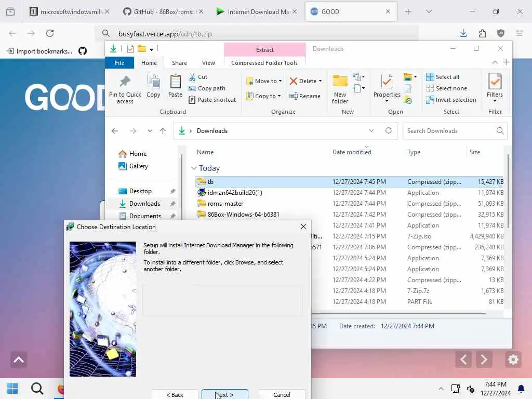The width and height of the screenshot is (532, 399).
Task: Open the Filters dropdown arrow
Action: (x=495, y=101)
